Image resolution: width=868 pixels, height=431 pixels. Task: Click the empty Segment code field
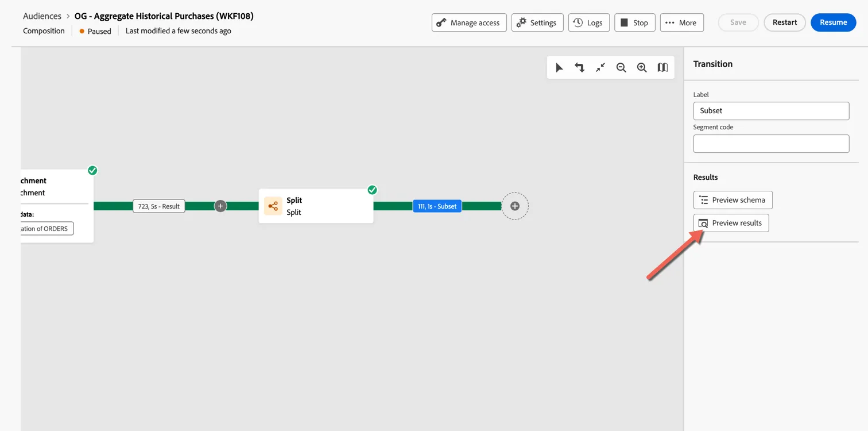coord(771,144)
